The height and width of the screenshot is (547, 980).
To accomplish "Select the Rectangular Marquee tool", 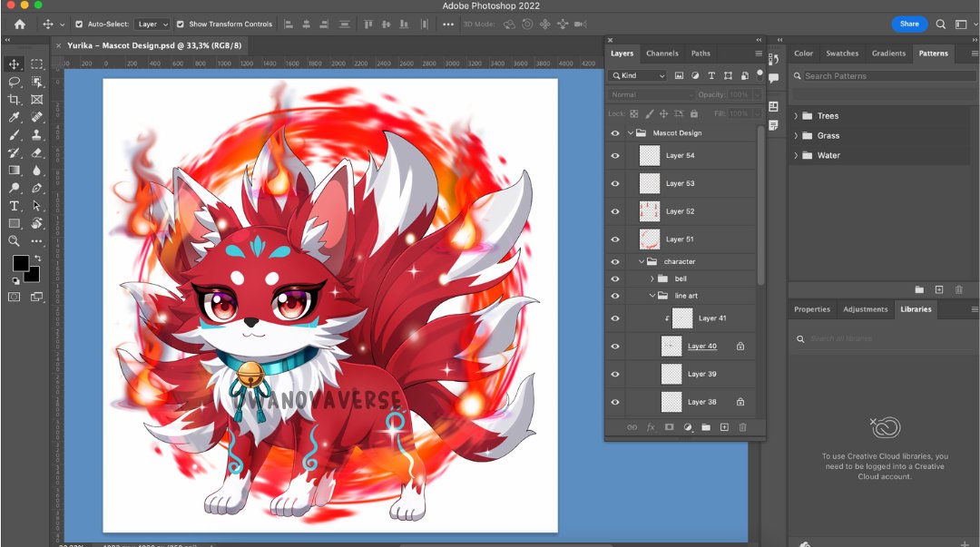I will click(x=37, y=63).
